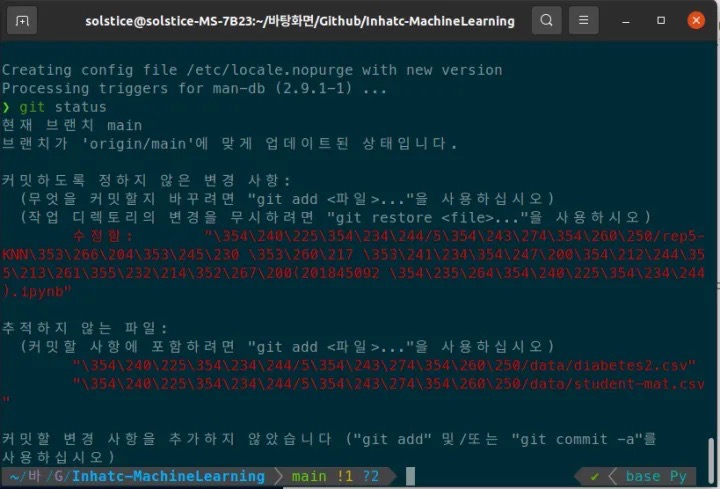
Task: Click the Inhatc-MachineLearning path in the prompt
Action: [168, 476]
